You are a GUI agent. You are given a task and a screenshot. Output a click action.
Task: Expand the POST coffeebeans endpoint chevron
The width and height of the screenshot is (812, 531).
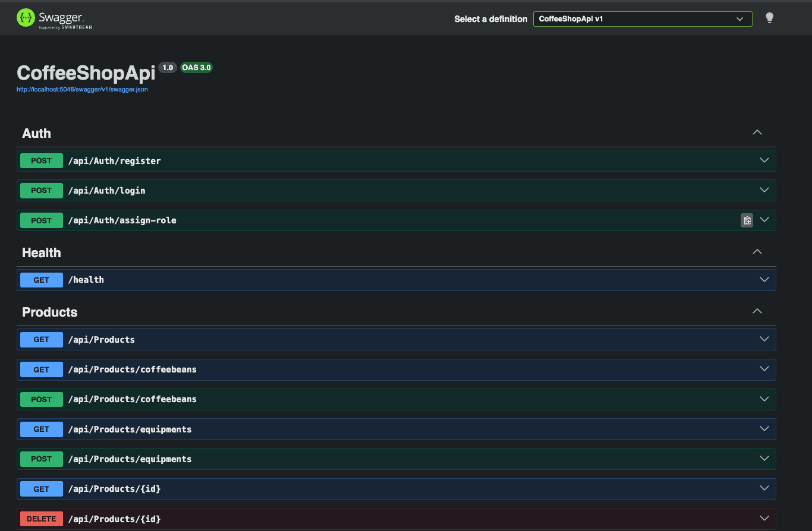coord(764,399)
